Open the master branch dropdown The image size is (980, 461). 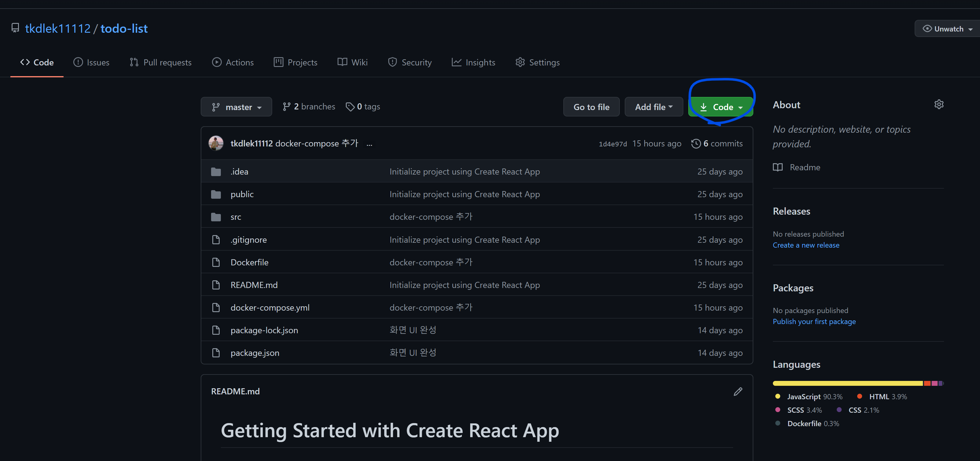click(x=236, y=107)
